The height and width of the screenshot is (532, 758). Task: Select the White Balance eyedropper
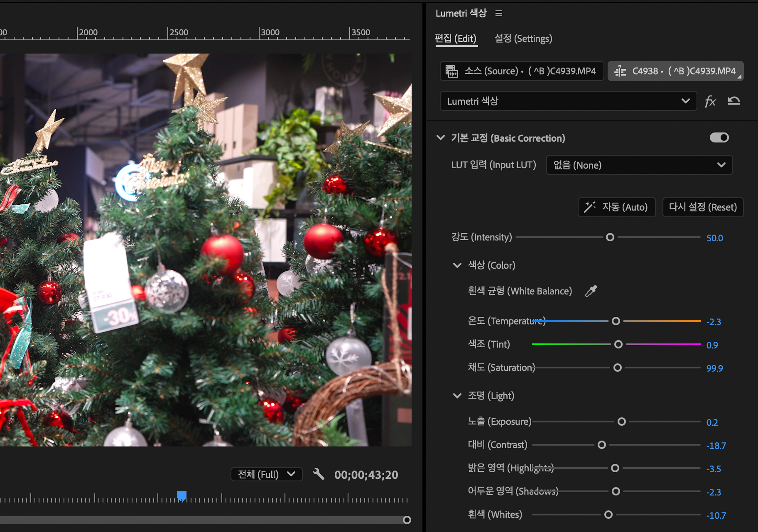click(591, 291)
